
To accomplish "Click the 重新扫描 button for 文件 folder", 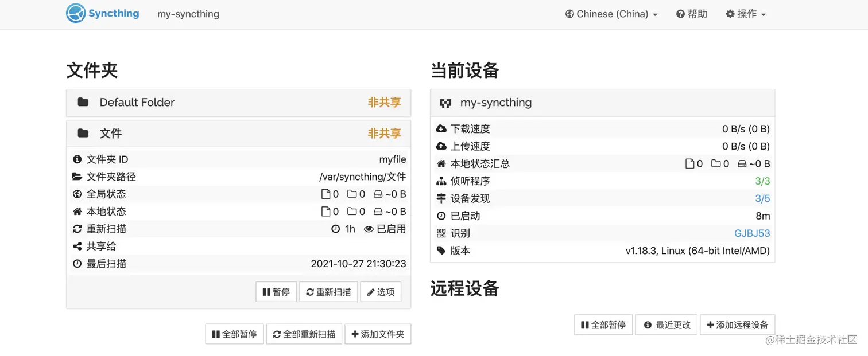I will click(x=329, y=292).
